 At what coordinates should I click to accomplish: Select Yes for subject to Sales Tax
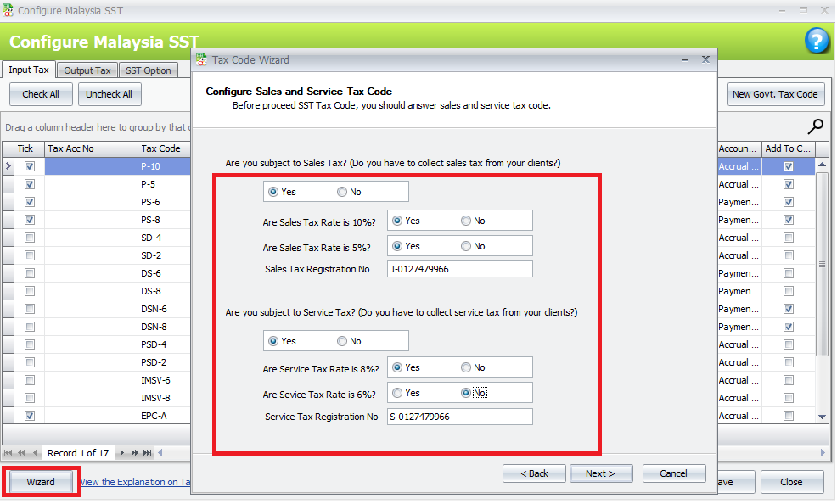pyautogui.click(x=273, y=192)
